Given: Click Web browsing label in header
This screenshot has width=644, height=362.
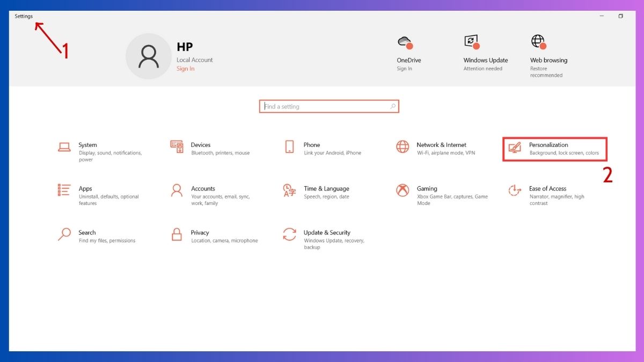Looking at the screenshot, I should point(548,60).
